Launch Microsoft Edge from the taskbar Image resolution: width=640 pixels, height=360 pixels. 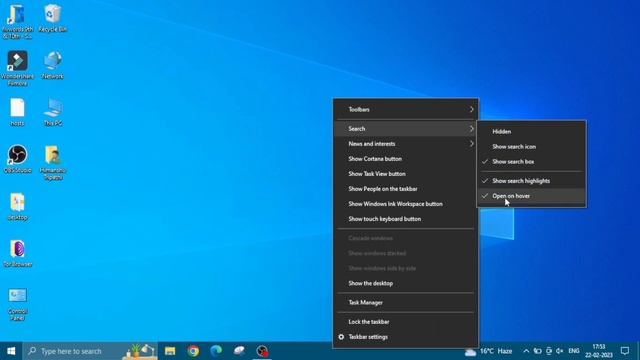coord(216,351)
